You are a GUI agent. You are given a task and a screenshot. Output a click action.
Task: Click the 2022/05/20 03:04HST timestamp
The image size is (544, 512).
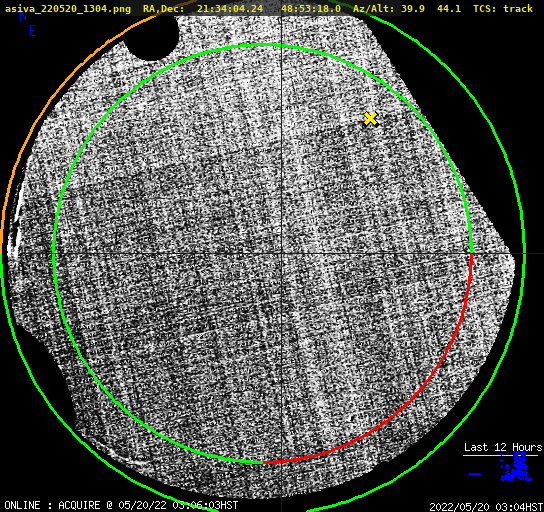(x=486, y=507)
